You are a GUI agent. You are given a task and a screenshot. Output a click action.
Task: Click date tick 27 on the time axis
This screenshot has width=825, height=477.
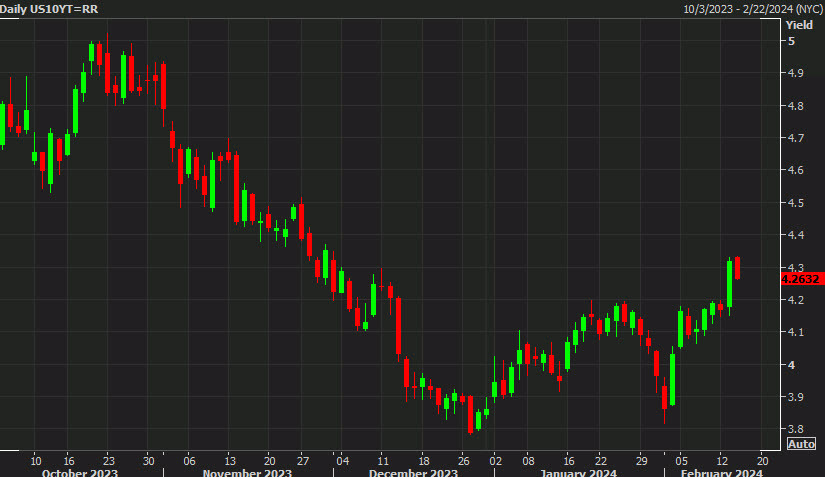[x=303, y=461]
